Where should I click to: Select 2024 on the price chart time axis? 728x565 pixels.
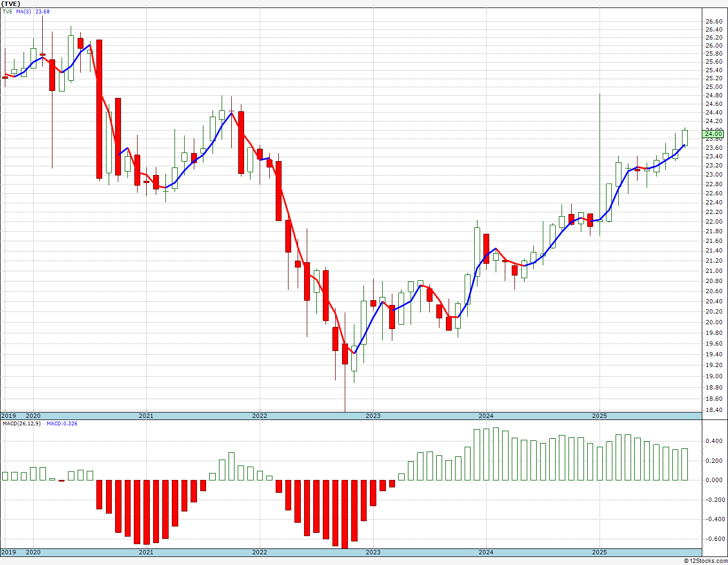pos(486,416)
